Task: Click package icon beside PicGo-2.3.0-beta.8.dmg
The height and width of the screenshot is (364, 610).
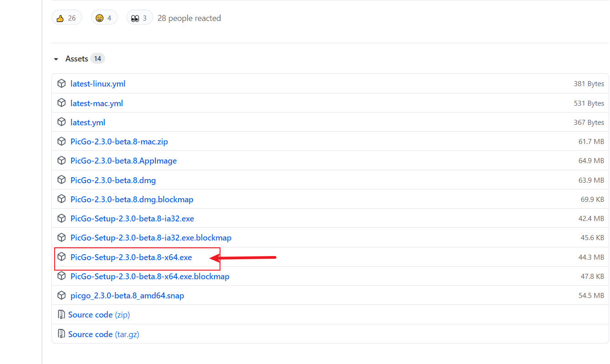Action: coord(62,180)
